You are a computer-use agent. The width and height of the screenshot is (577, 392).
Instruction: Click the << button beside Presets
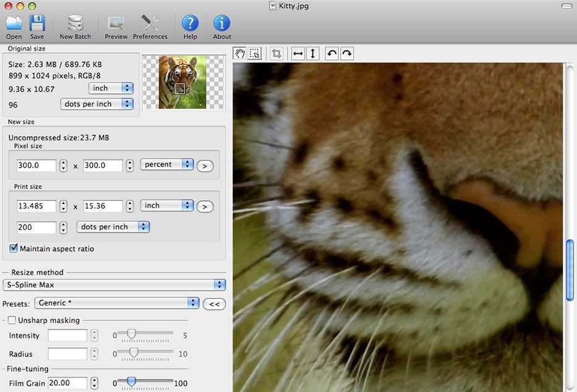pos(214,304)
